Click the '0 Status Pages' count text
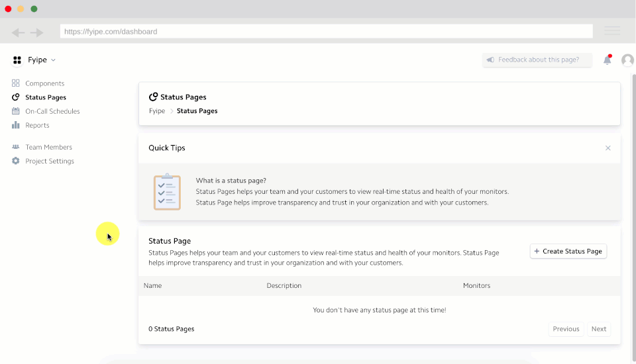The height and width of the screenshot is (364, 636). [x=171, y=329]
